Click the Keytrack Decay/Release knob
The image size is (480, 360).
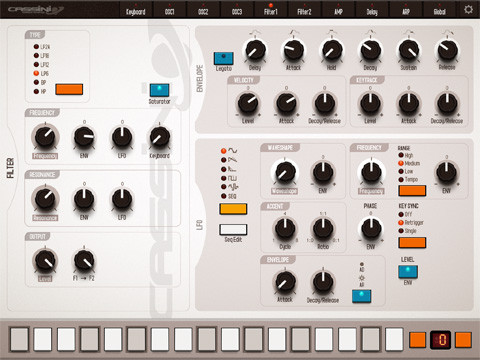pyautogui.click(x=447, y=103)
